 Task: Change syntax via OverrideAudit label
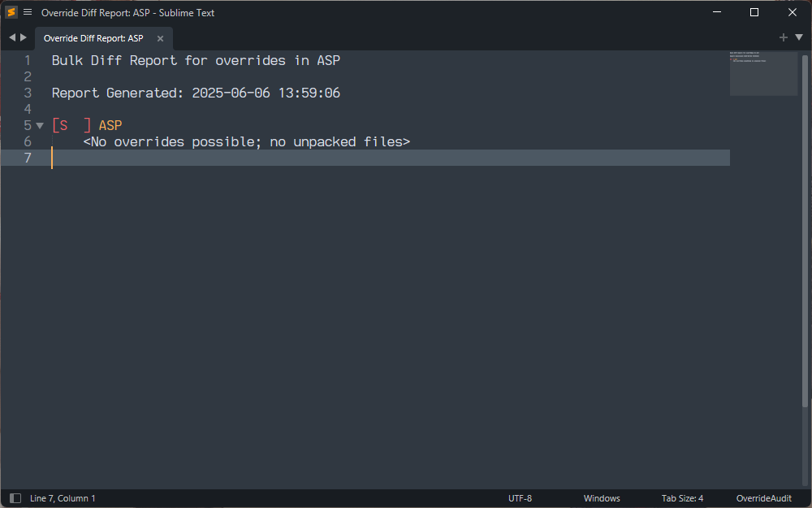[x=763, y=498]
